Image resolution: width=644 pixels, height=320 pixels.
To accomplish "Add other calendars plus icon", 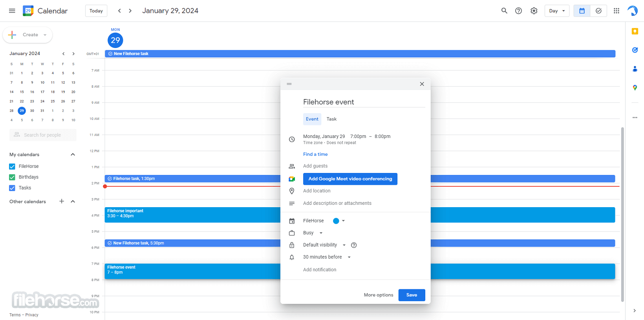I will 62,201.
